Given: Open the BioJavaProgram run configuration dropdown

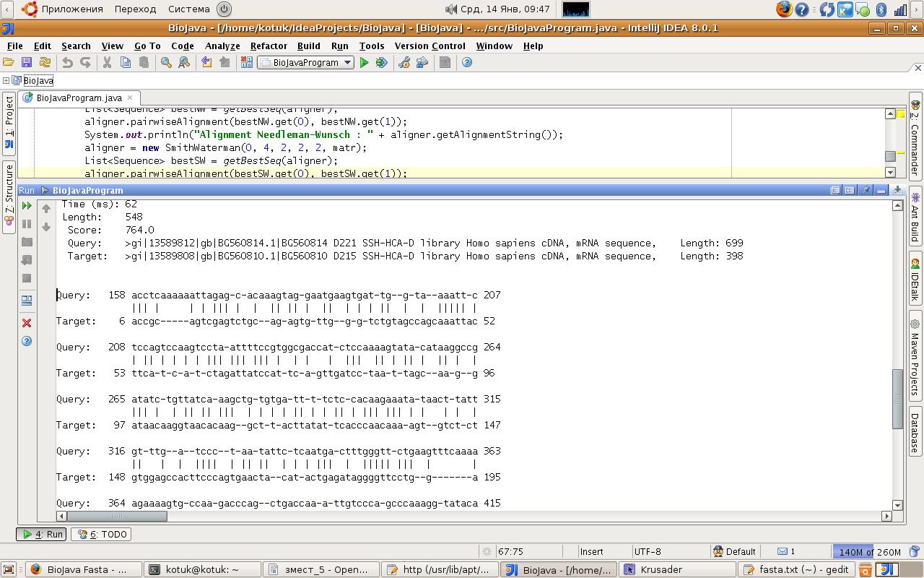Looking at the screenshot, I should click(306, 63).
